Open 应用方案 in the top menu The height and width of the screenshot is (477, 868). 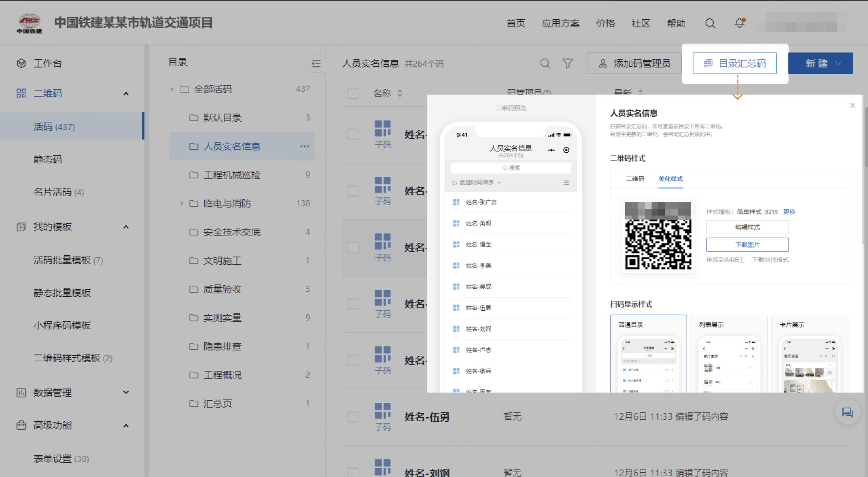point(560,23)
